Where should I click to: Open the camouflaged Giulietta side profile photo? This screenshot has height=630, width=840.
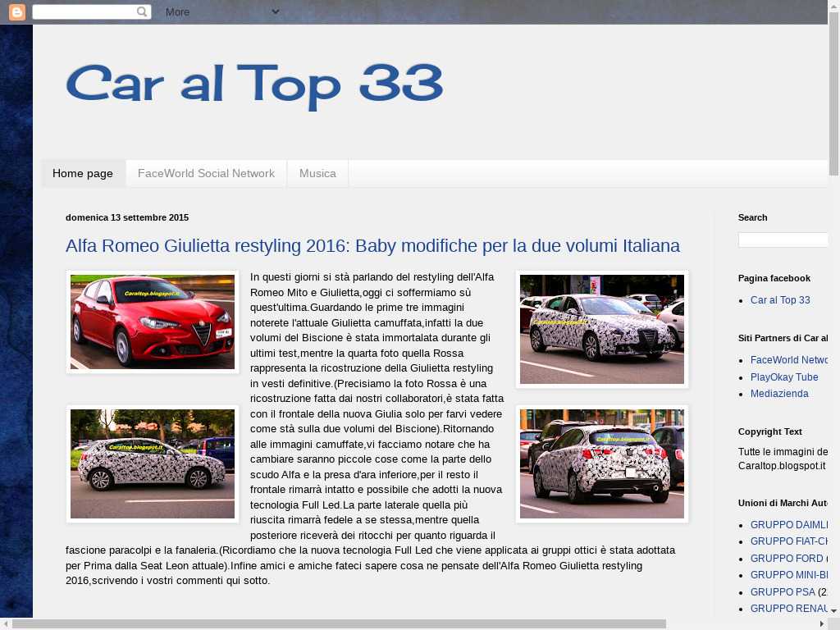coord(153,464)
